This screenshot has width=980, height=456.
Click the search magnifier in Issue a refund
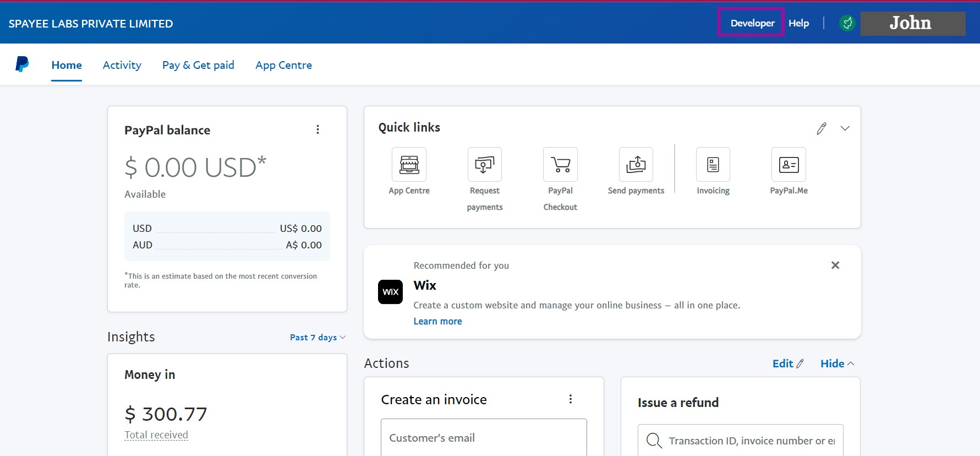pyautogui.click(x=654, y=441)
